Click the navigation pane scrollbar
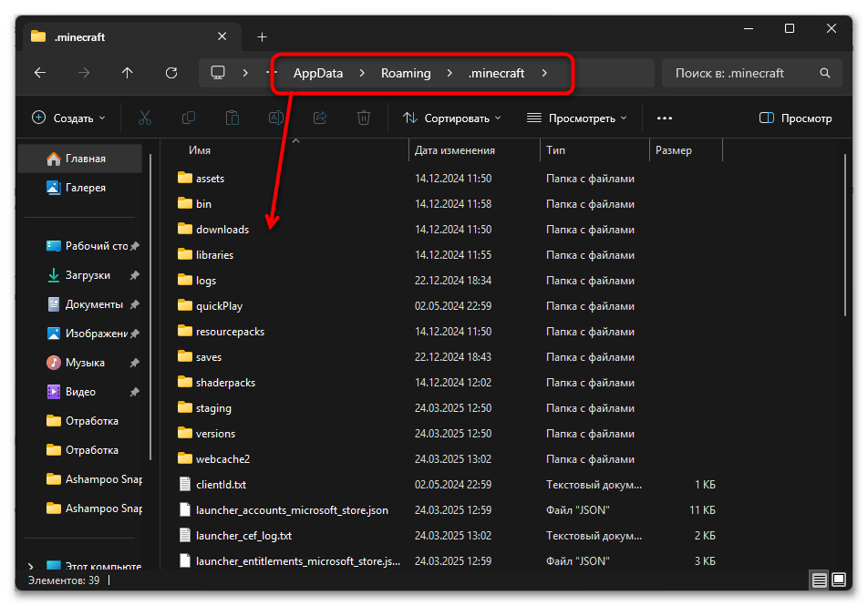 coord(150,307)
